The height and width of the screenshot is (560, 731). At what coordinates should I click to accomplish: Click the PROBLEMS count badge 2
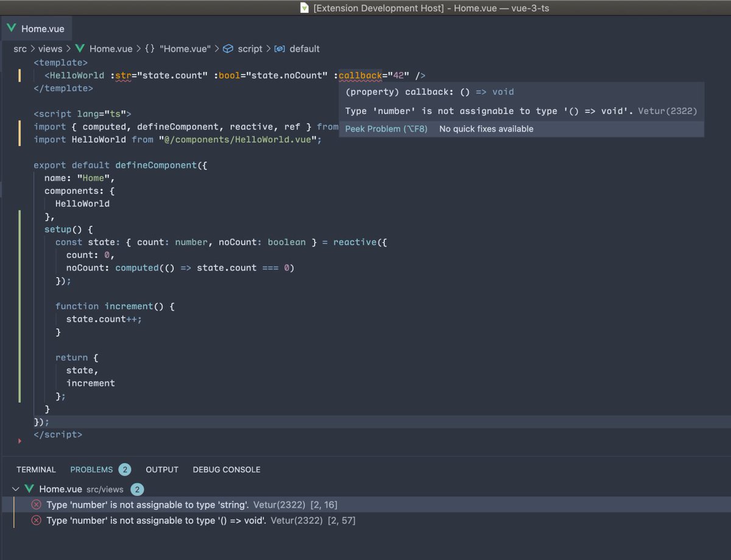point(125,470)
